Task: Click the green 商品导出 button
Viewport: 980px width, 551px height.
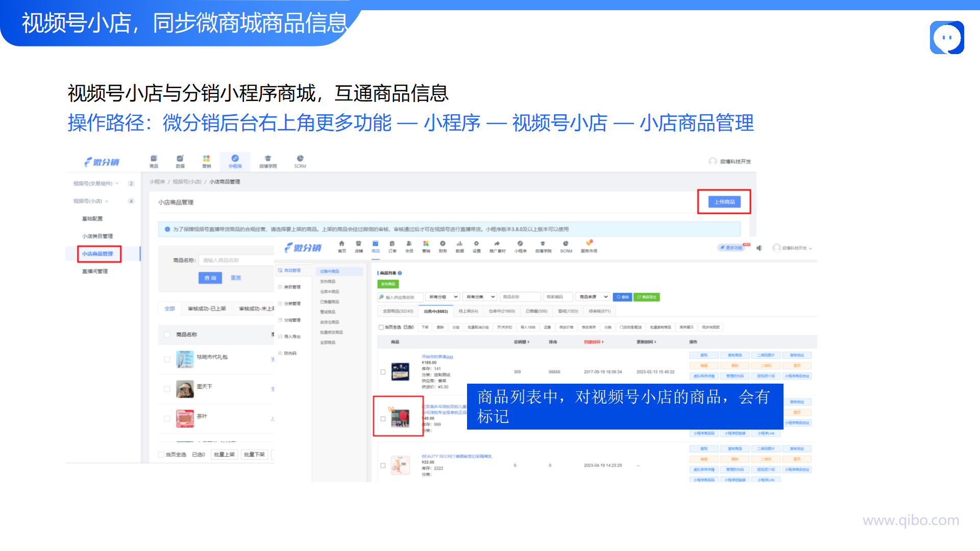Action: coord(646,297)
